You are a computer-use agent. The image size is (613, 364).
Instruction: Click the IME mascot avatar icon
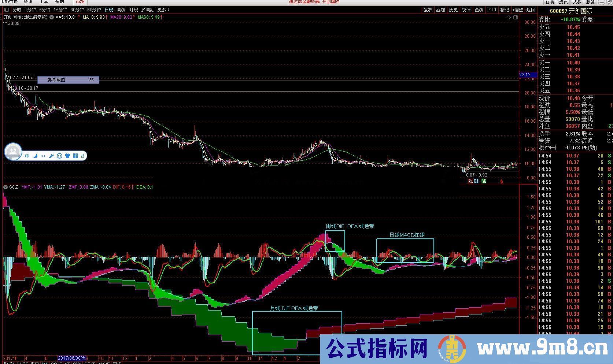point(13,151)
